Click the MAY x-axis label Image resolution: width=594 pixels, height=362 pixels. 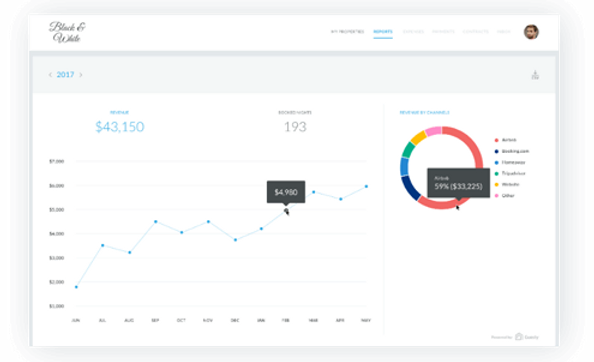click(366, 320)
